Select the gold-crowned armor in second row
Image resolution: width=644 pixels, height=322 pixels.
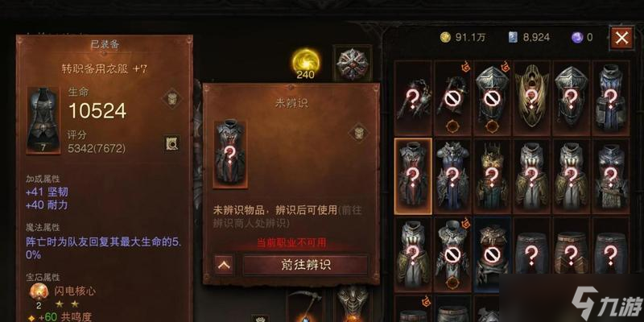pos(492,176)
